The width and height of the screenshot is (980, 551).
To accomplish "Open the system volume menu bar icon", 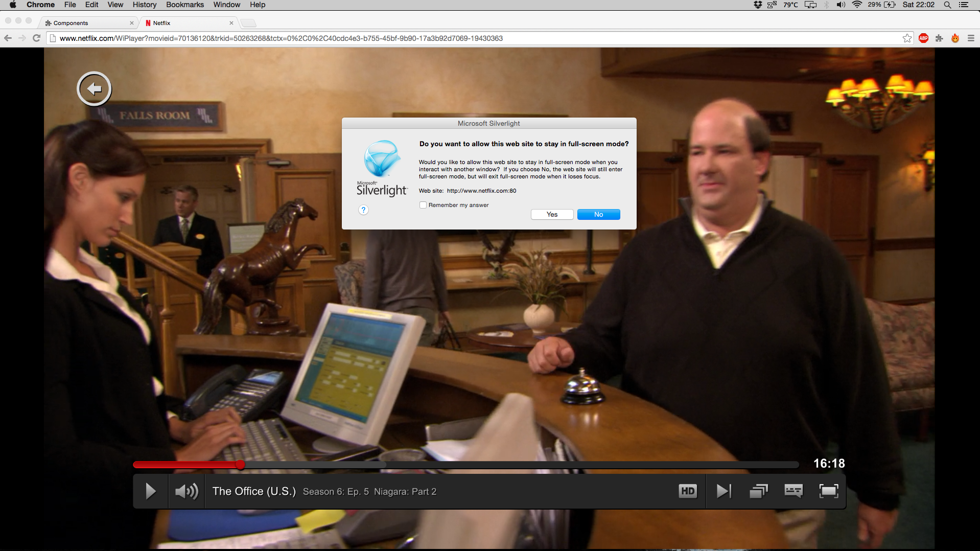I will point(841,5).
